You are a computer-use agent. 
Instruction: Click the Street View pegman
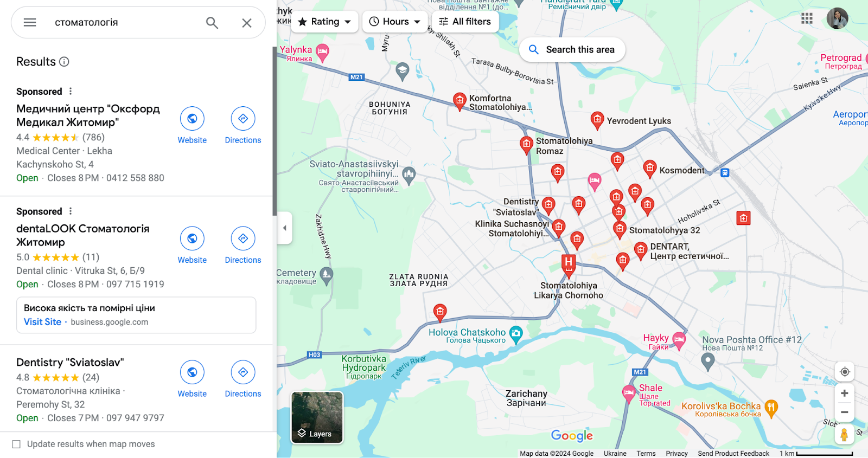click(x=844, y=435)
